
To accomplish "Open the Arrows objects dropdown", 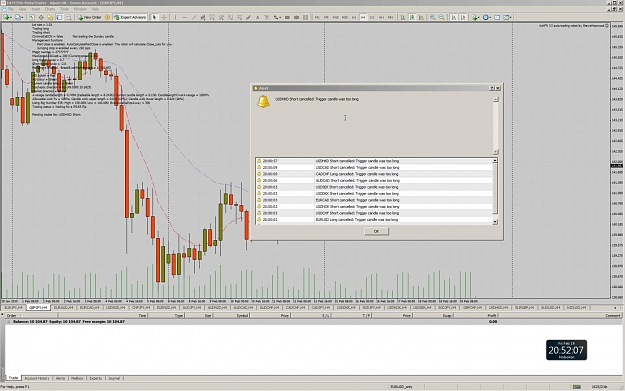I will click(277, 17).
